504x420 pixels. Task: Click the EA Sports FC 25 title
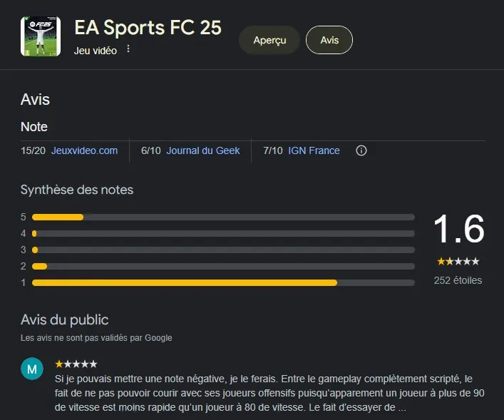tap(148, 28)
